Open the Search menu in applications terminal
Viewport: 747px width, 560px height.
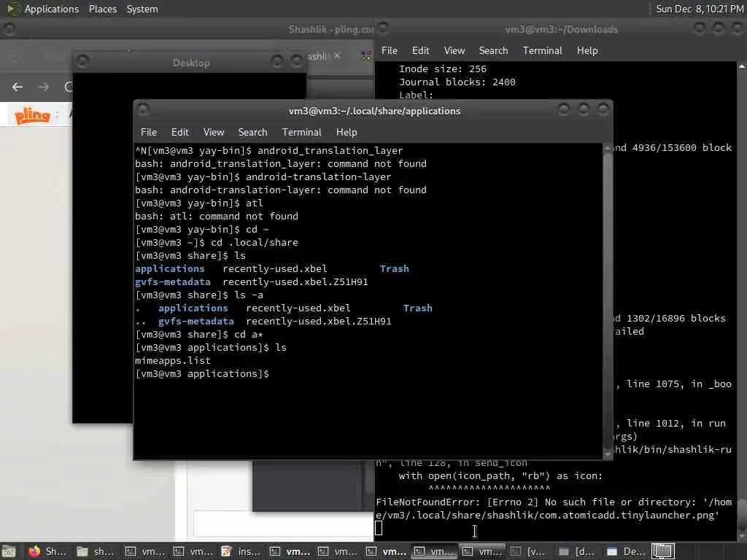(252, 133)
